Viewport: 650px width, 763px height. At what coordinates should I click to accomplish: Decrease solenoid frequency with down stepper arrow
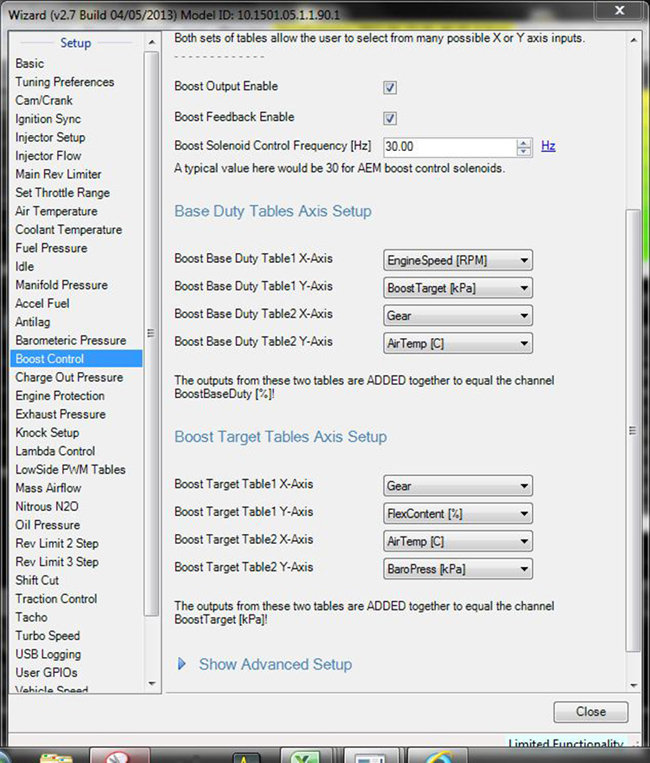pos(524,151)
